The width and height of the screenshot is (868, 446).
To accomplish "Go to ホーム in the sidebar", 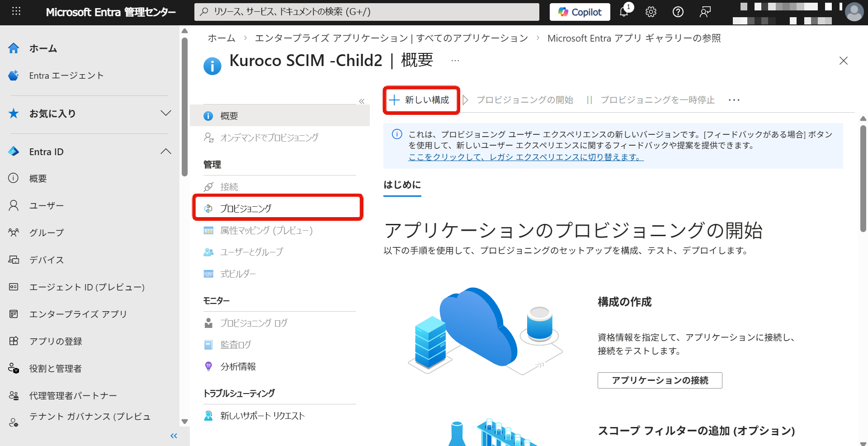I will click(43, 48).
